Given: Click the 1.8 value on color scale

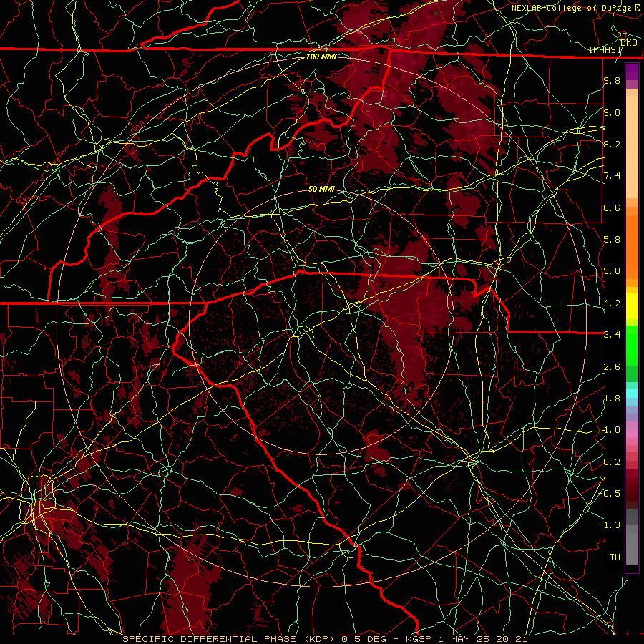Looking at the screenshot, I should click(612, 399).
